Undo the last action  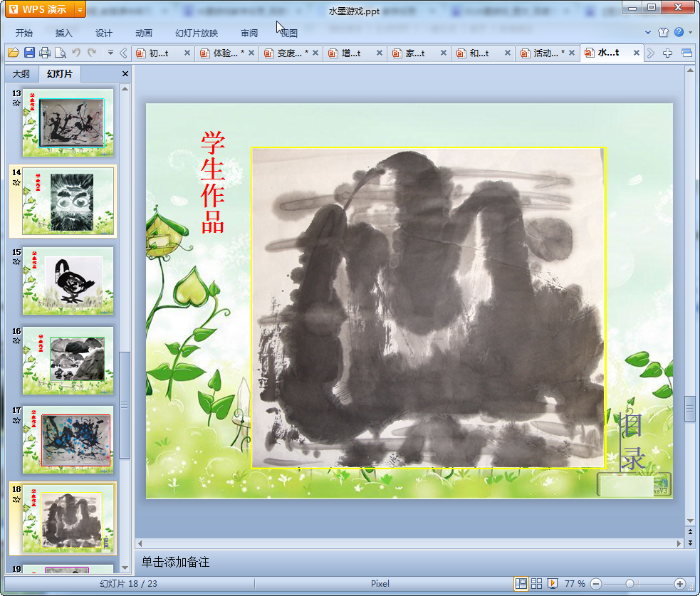pos(76,53)
